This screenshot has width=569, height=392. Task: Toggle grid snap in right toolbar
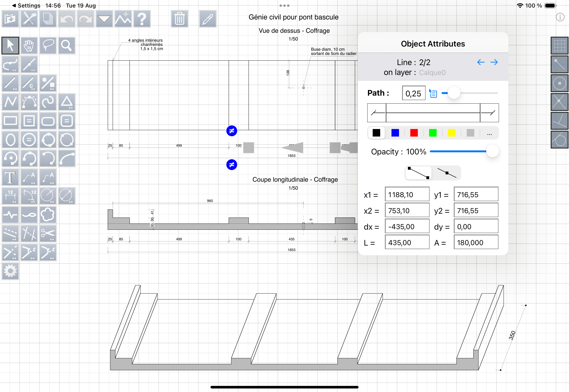click(559, 45)
